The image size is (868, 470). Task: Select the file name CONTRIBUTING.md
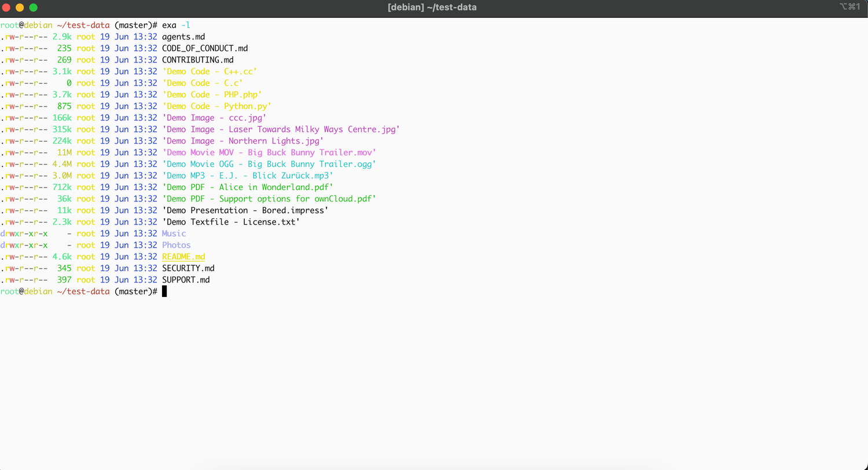tap(198, 60)
